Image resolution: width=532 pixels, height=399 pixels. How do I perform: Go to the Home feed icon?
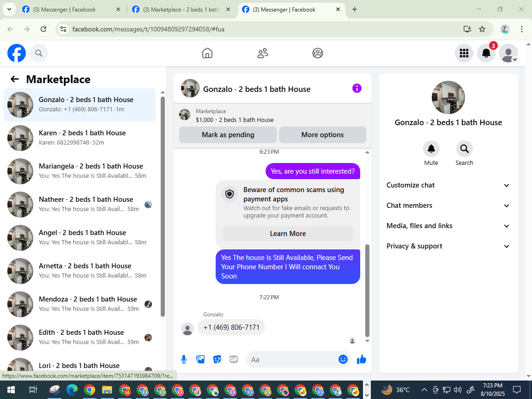207,53
